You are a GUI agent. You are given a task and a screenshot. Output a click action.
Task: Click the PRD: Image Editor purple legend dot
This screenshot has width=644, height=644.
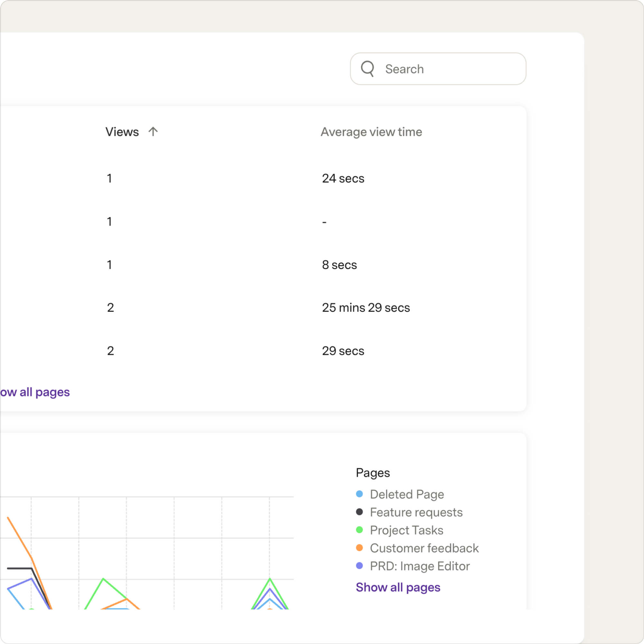pos(359,566)
